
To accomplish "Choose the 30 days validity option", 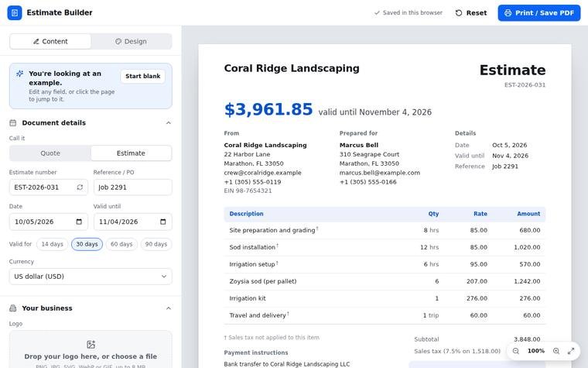I will (87, 244).
